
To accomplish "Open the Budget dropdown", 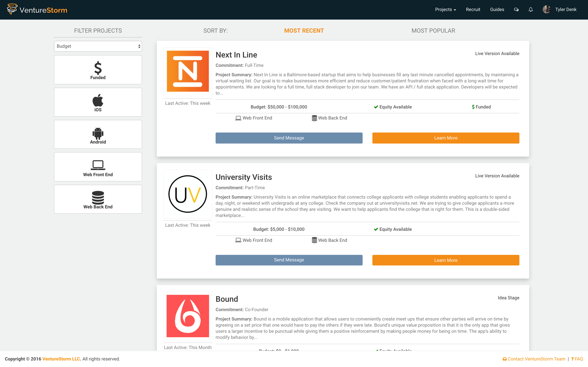I will click(x=98, y=46).
